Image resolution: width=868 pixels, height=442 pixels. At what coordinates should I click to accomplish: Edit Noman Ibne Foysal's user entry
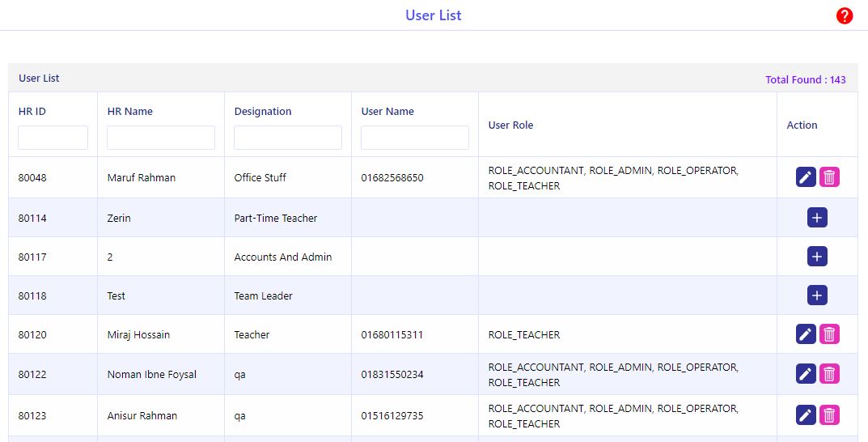[x=806, y=374]
